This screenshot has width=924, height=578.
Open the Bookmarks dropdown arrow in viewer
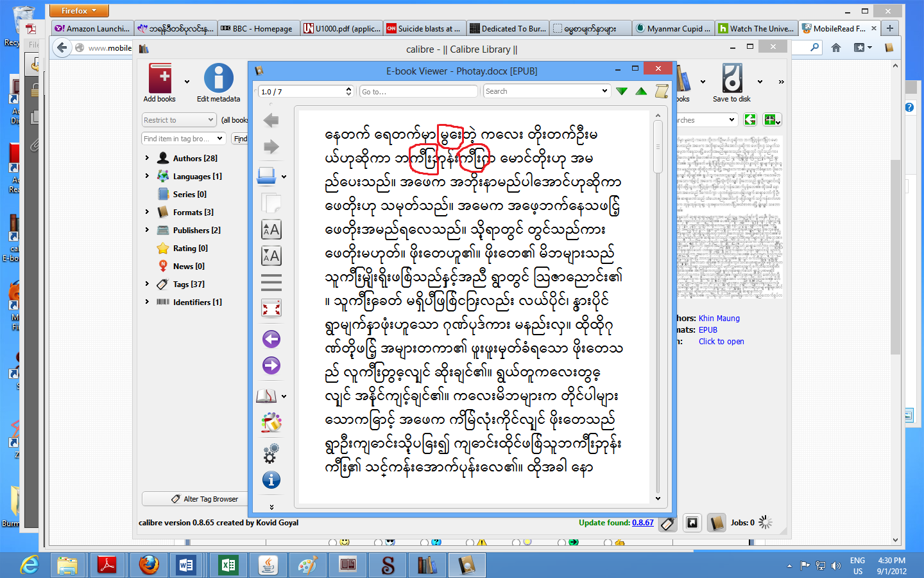click(x=284, y=396)
